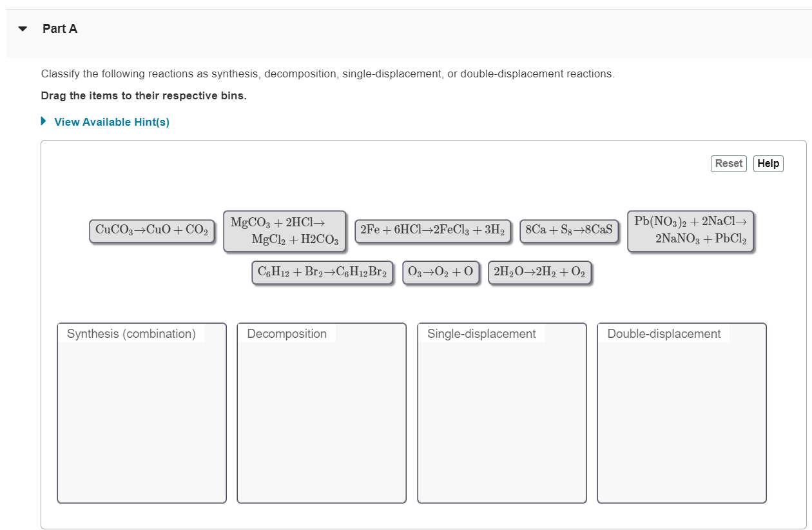Open the Help dialog
The width and height of the screenshot is (812, 530).
click(x=768, y=163)
